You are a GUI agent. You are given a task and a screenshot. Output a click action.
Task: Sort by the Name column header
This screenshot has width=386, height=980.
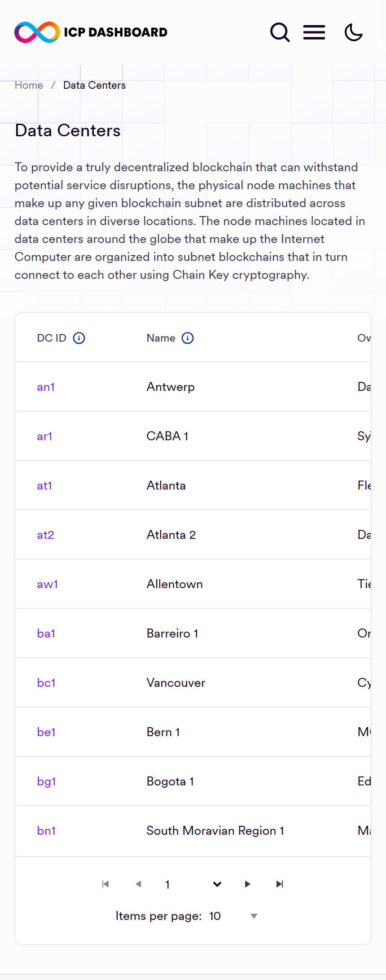161,338
